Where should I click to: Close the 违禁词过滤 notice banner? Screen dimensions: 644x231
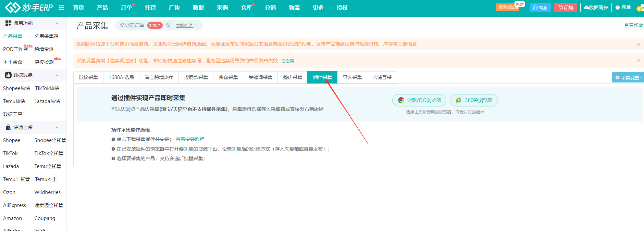638,60
